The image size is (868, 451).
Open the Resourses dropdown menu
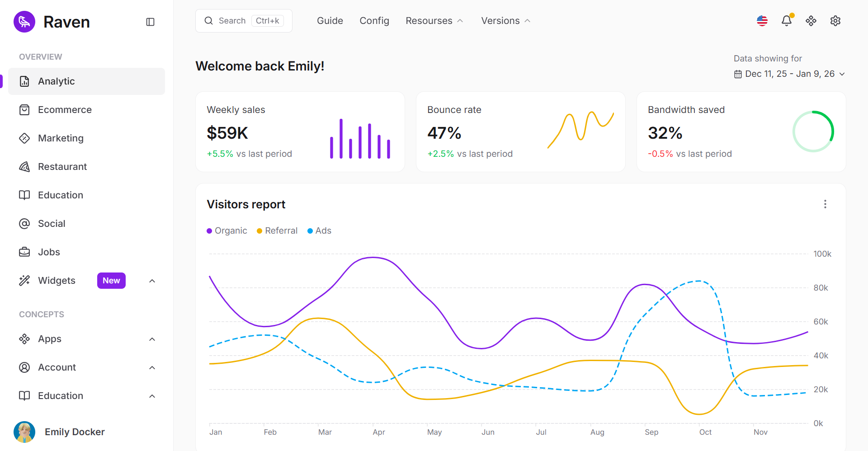(434, 21)
